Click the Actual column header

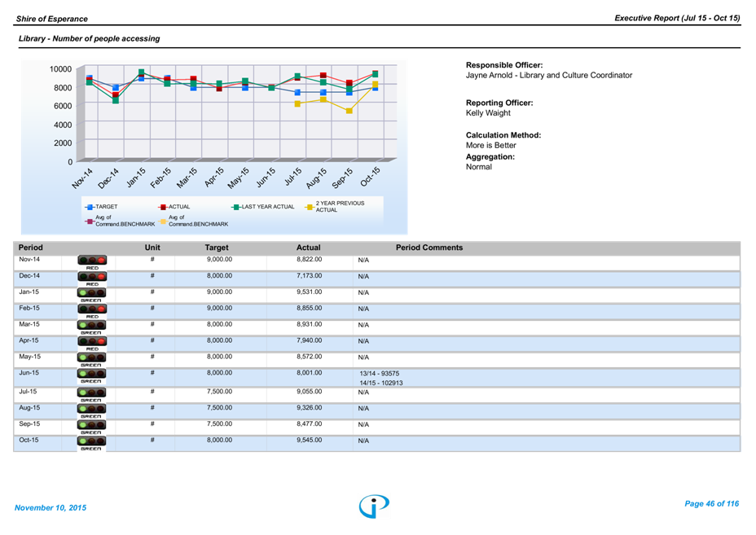[x=308, y=248]
